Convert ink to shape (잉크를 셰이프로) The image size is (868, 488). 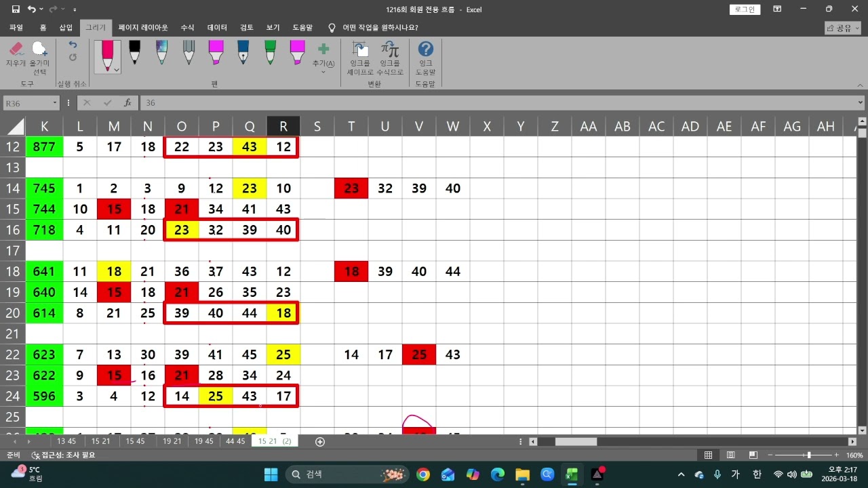point(361,58)
